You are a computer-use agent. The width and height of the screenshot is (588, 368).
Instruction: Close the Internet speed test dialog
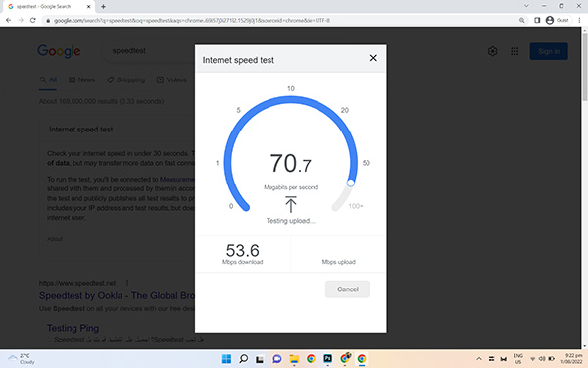click(x=373, y=58)
